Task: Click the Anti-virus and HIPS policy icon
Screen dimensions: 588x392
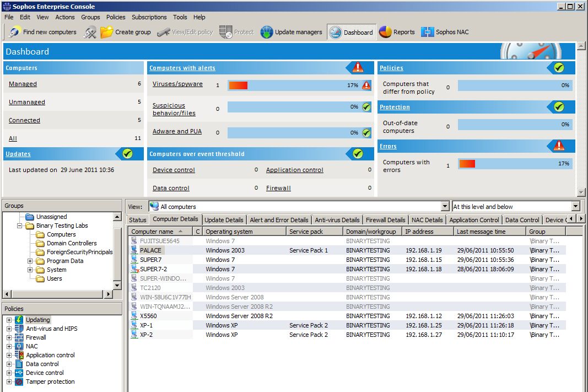Action: 19,329
